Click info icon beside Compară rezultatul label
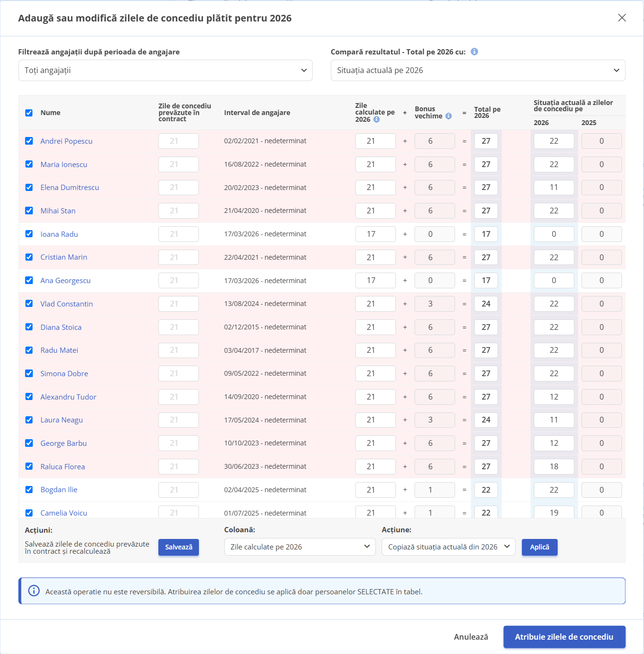Screen dimensions: 644x654 coord(474,52)
